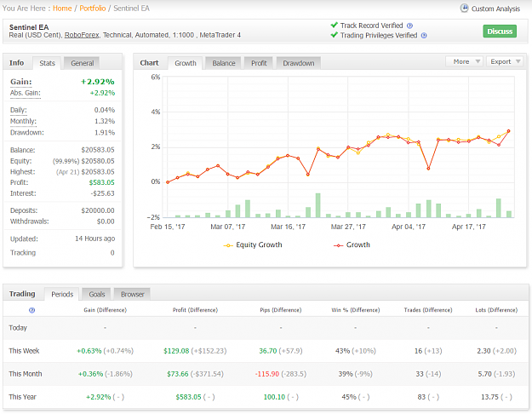Click the Custom Analysis link text

495,9
